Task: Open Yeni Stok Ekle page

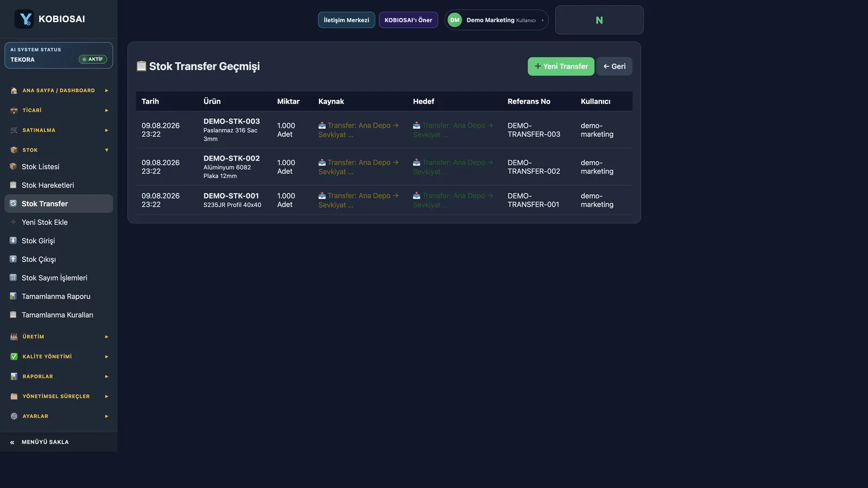Action: (x=59, y=222)
